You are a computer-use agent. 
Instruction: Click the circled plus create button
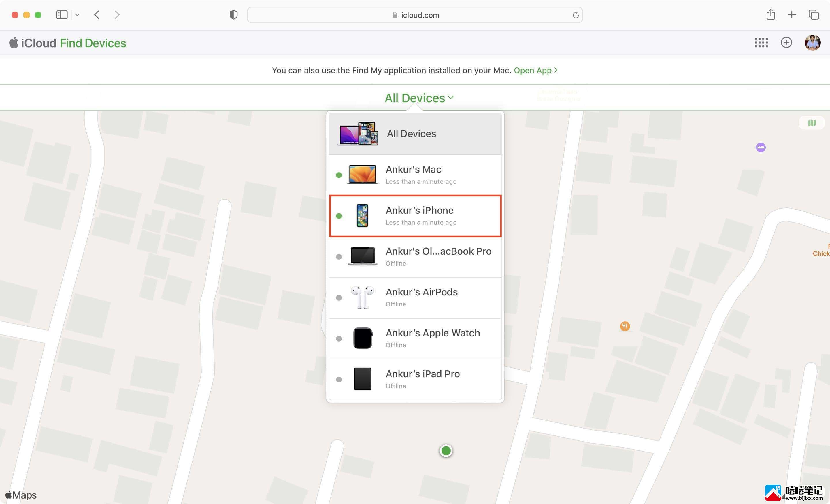(786, 42)
